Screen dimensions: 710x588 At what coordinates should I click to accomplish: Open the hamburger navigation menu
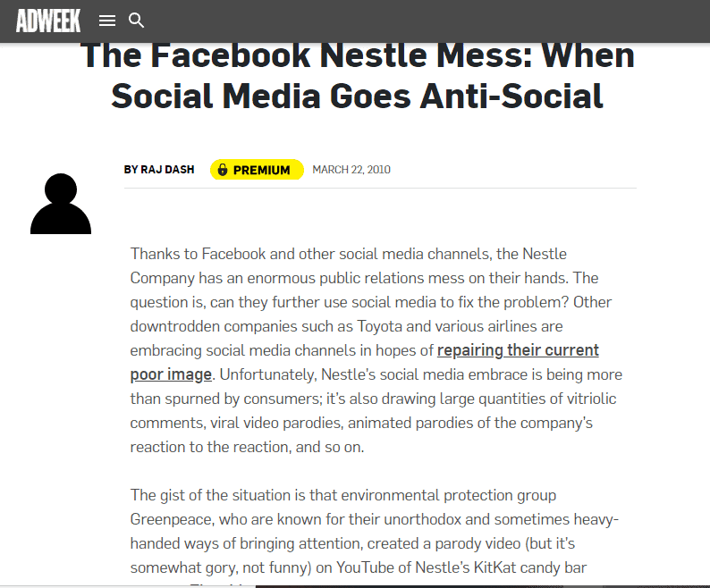(x=107, y=21)
